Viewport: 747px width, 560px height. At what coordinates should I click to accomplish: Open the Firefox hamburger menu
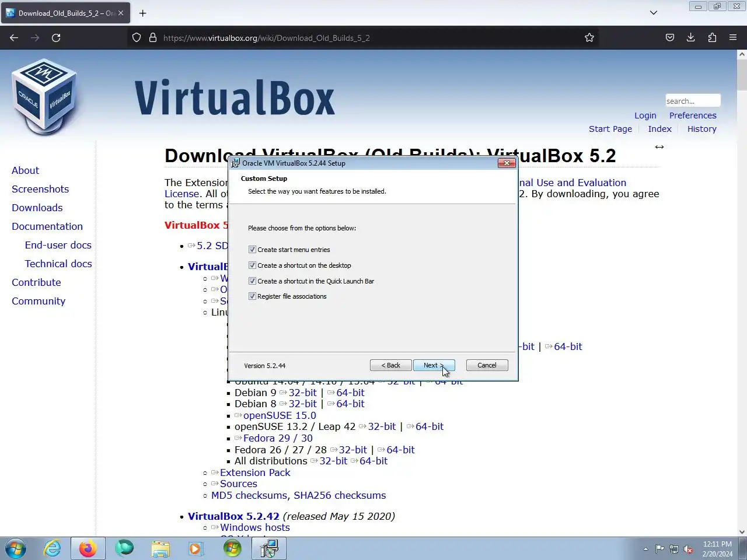pyautogui.click(x=733, y=38)
